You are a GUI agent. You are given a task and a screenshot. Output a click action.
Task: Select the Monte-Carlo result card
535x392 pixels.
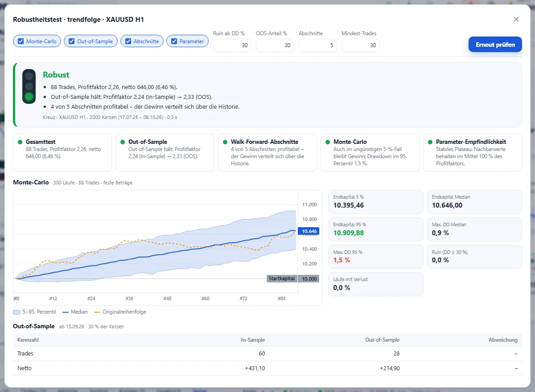point(370,153)
